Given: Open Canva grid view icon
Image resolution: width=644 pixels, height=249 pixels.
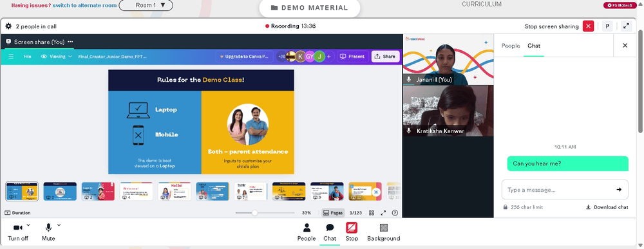Looking at the screenshot, I should tap(372, 213).
